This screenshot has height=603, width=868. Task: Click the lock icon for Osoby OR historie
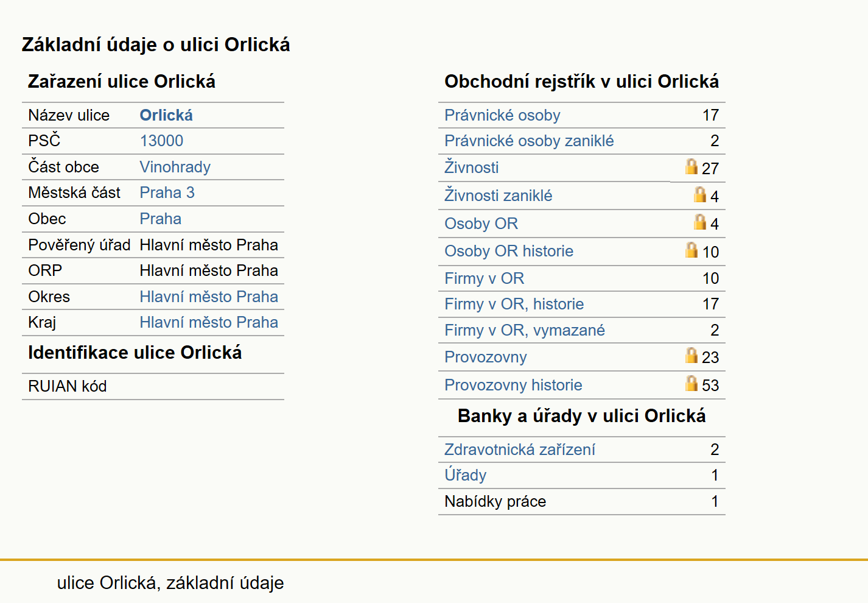tap(691, 250)
